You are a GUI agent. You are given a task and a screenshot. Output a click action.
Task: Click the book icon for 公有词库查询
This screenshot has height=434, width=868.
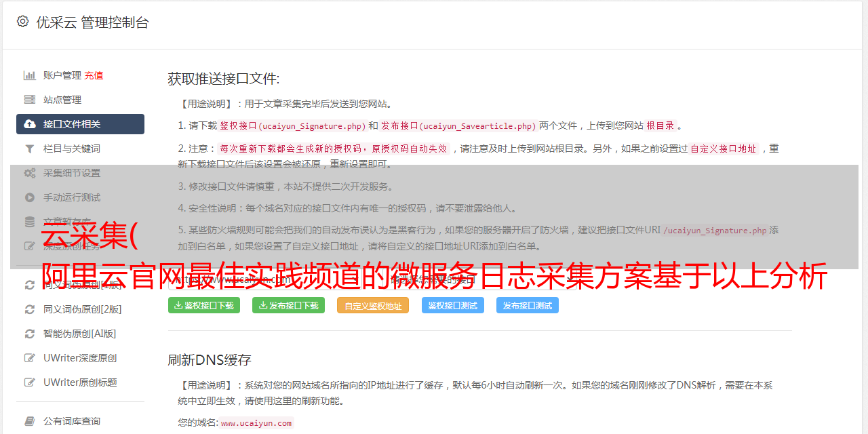coord(30,421)
